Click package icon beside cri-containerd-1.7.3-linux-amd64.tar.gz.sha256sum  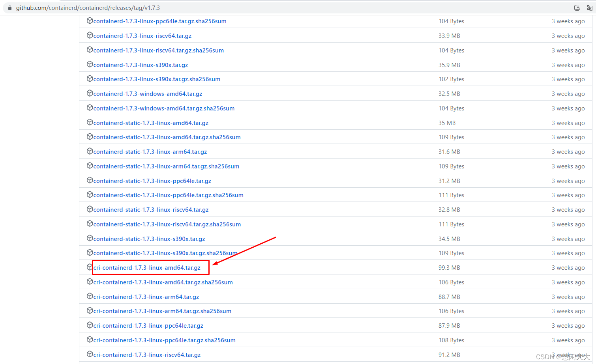90,282
